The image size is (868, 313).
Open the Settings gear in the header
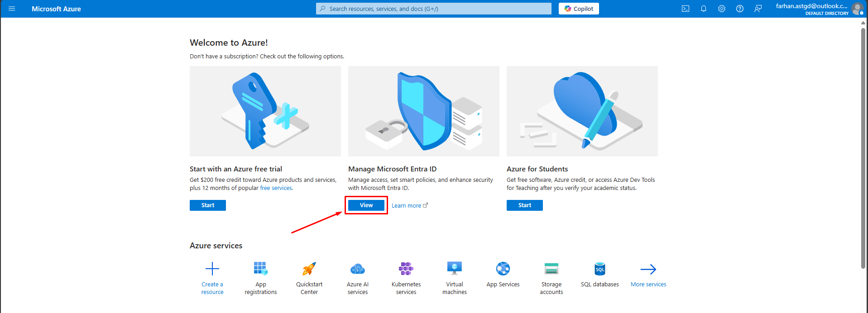click(x=722, y=9)
